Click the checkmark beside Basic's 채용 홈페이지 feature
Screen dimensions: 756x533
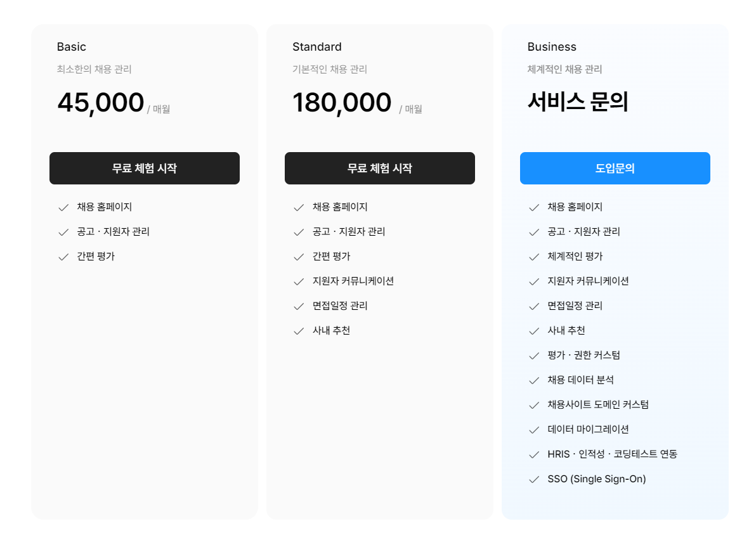pos(63,207)
